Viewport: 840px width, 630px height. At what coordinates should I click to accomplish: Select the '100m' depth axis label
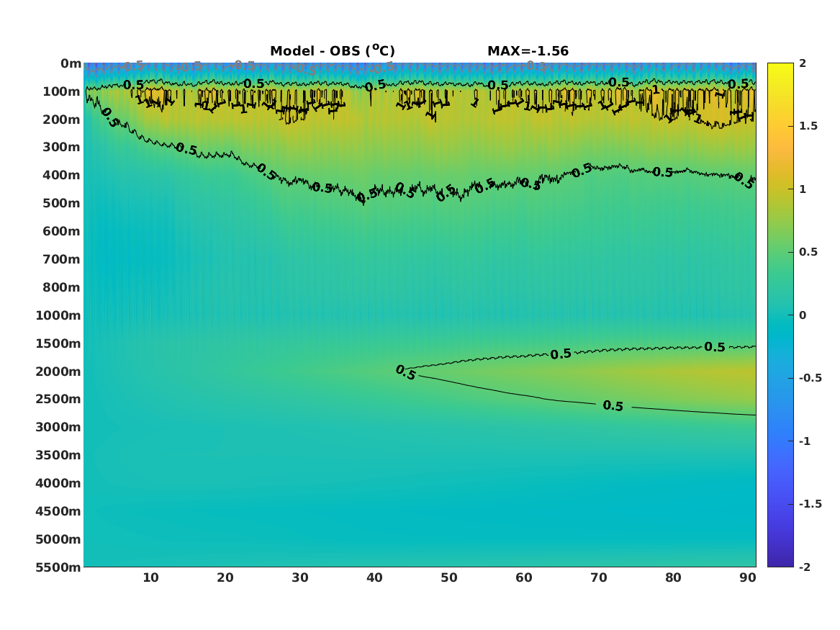click(62, 91)
